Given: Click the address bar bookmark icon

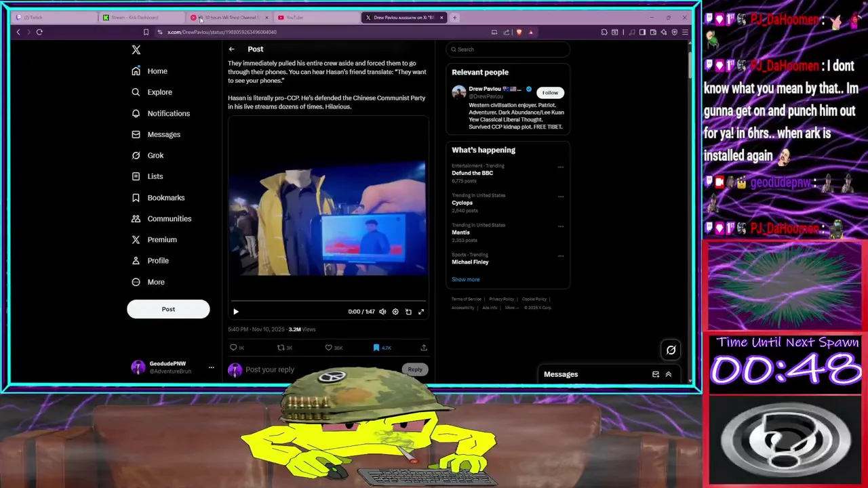Looking at the screenshot, I should point(146,32).
